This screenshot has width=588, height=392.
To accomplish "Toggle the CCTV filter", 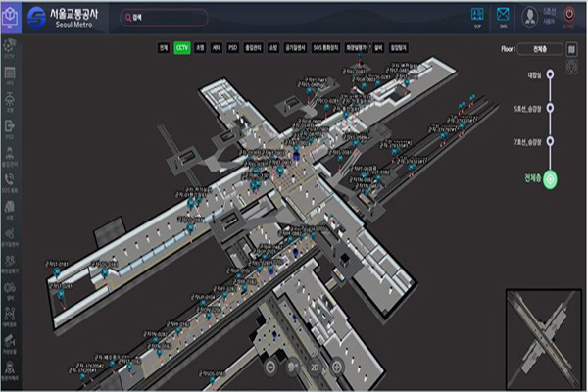I will coord(182,47).
